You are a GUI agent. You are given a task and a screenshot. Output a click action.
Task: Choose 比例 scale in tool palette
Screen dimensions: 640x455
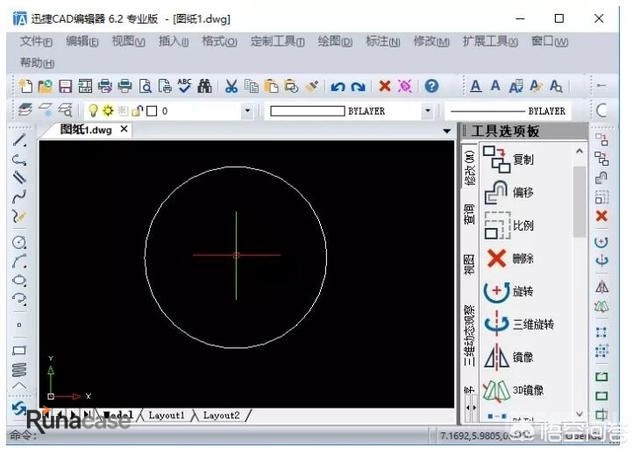(509, 225)
